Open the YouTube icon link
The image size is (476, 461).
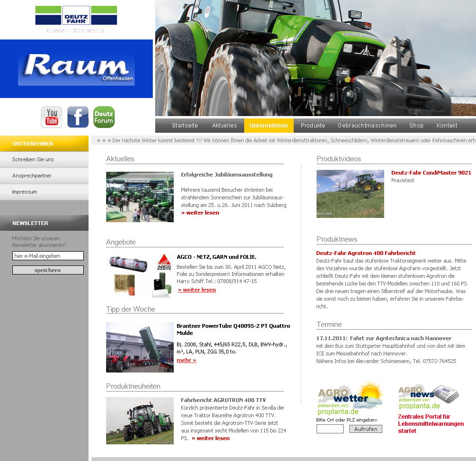tap(51, 117)
